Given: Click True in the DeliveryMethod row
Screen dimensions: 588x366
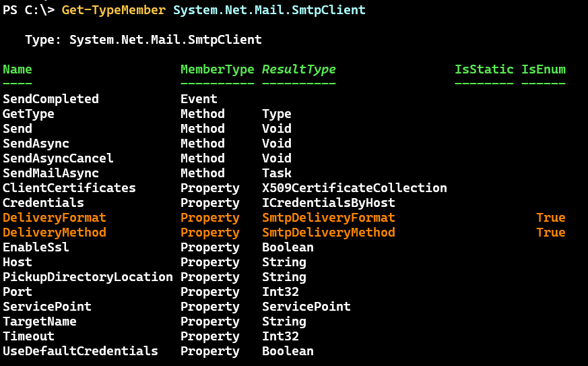Looking at the screenshot, I should (551, 233).
